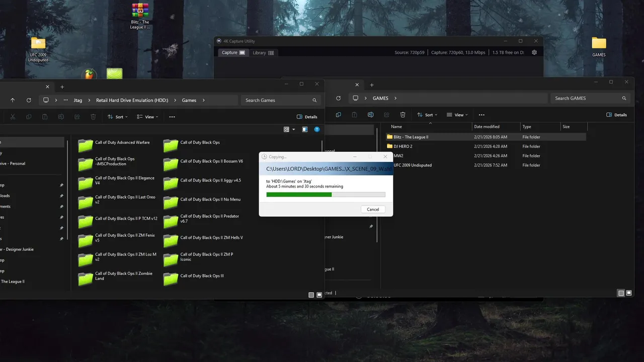Screen dimensions: 644x362
Task: Switch to large thumbnails in GAMES folder status bar
Action: [x=629, y=293]
